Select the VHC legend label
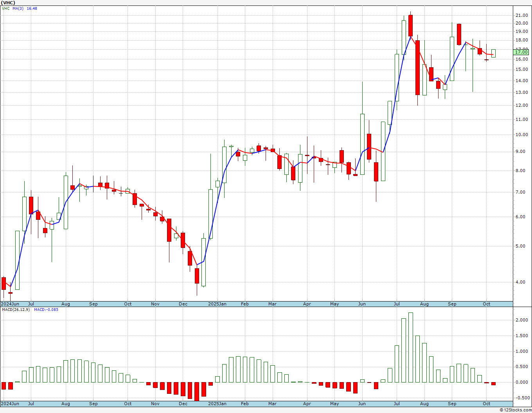 [x=5, y=8]
